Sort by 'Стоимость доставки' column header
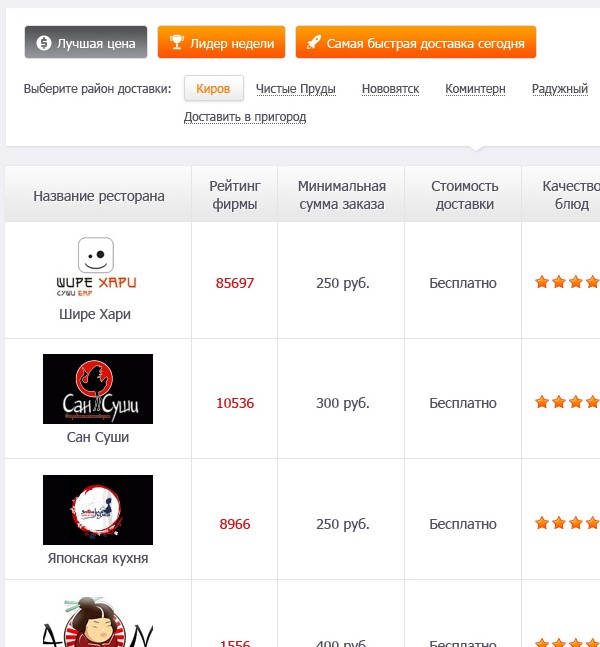Screen dimensions: 600x647 pos(464,195)
